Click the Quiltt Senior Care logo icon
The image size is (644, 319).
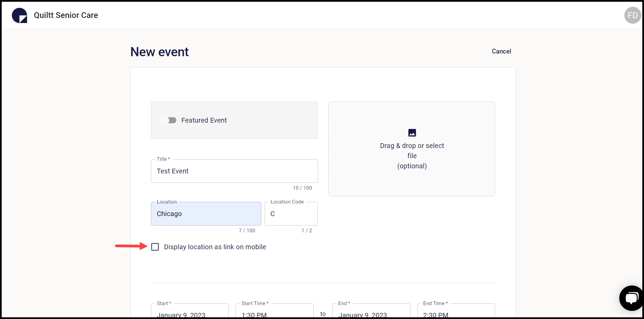(x=19, y=15)
